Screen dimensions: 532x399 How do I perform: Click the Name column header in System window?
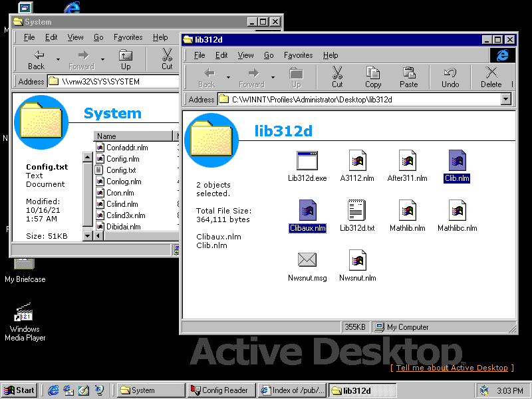tap(133, 136)
